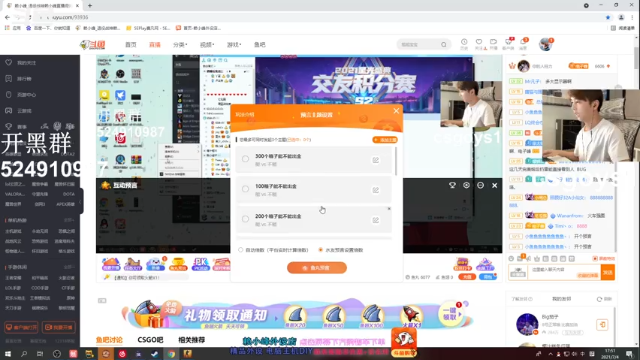The image size is (640, 360).
Task: Click the settings gear on 互动预言 bar
Action: click(x=466, y=185)
